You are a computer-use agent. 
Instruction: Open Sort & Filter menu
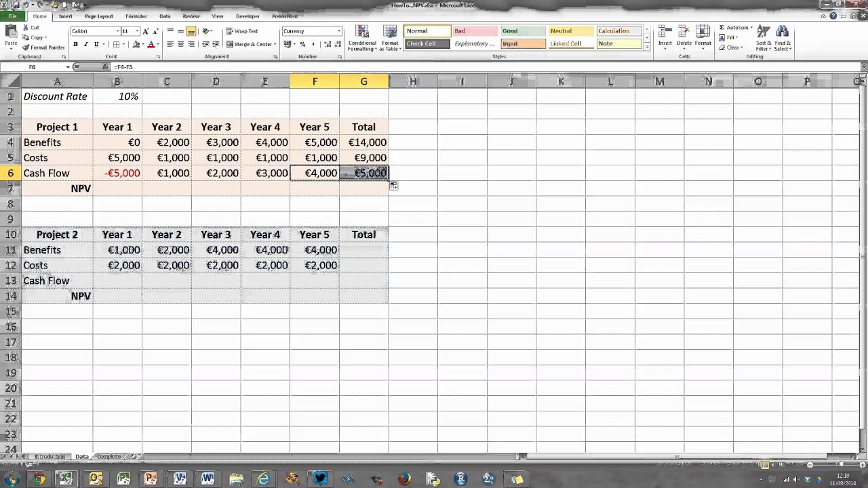(764, 38)
